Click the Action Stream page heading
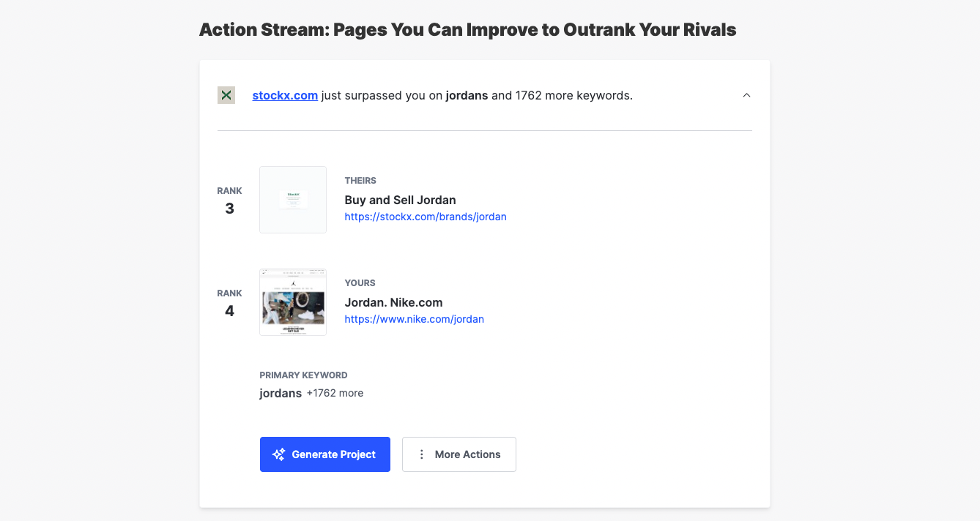 467,30
